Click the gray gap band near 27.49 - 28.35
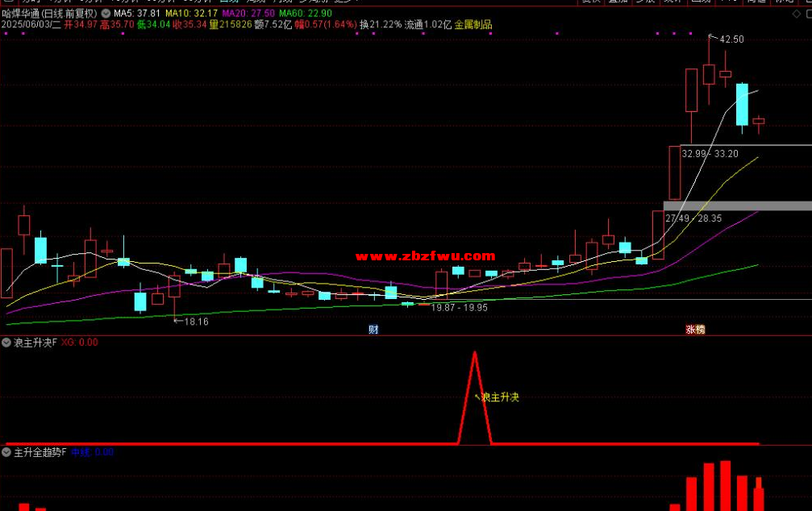Screen dimensions: 812x511 tap(738, 206)
